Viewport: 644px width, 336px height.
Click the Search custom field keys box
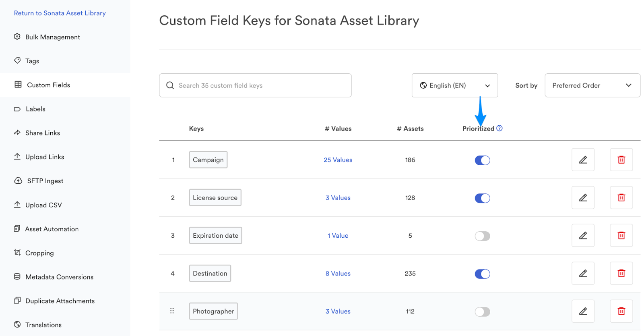(x=255, y=85)
